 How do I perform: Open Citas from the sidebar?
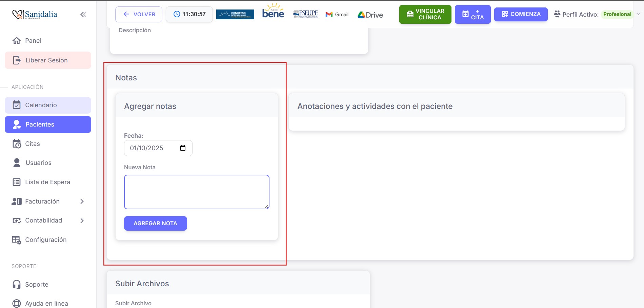pyautogui.click(x=33, y=144)
